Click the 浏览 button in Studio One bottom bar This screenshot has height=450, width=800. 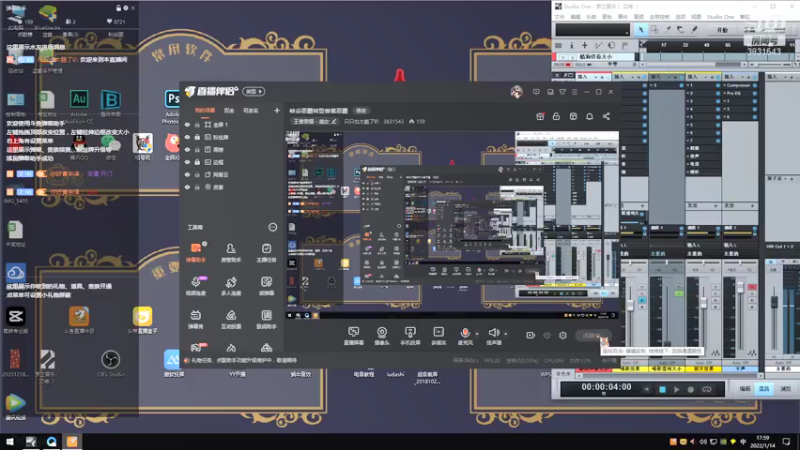[785, 389]
